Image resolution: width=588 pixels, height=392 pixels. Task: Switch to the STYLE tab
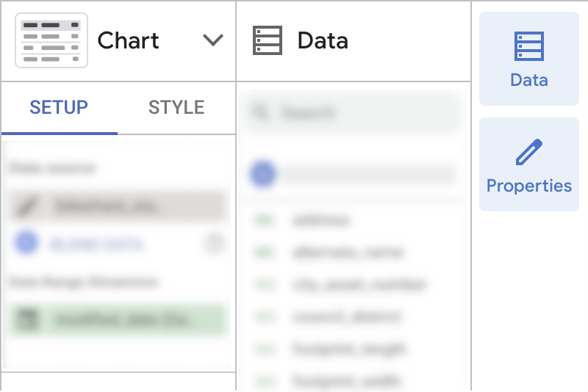[x=176, y=108]
